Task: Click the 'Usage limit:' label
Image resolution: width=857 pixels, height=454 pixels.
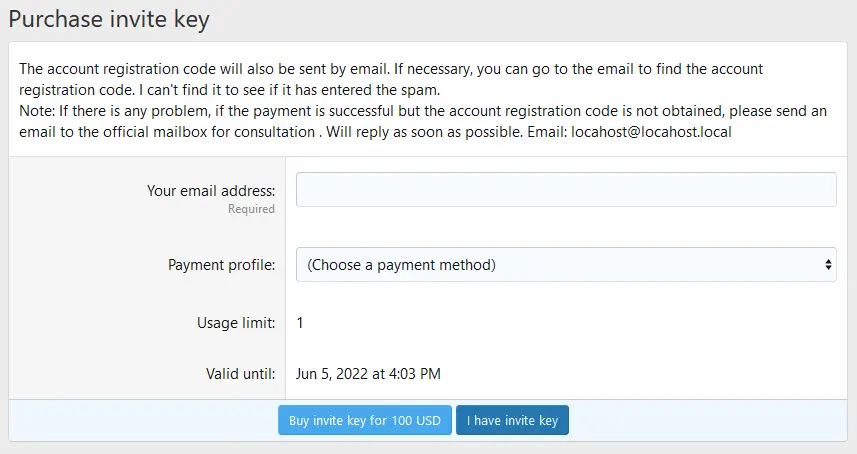Action: coord(236,323)
